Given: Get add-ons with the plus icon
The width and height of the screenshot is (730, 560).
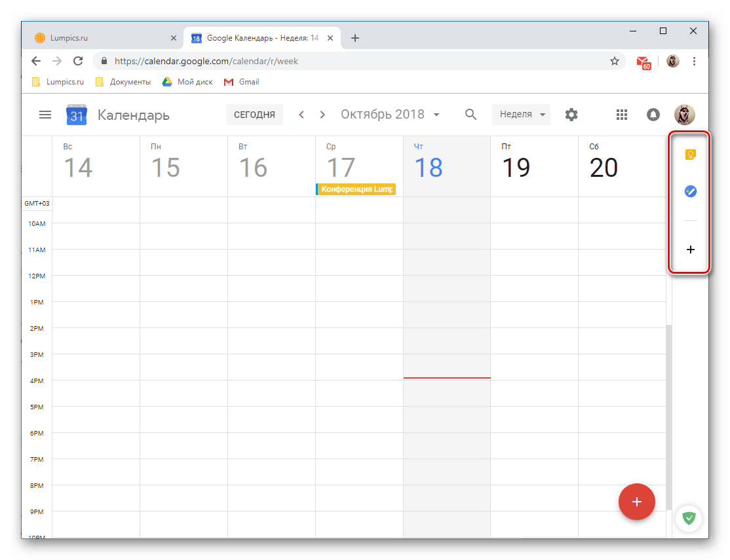Looking at the screenshot, I should point(691,250).
